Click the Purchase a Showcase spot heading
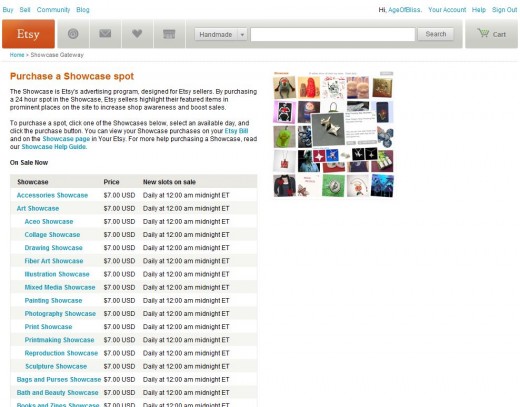The image size is (520, 407). [72, 76]
